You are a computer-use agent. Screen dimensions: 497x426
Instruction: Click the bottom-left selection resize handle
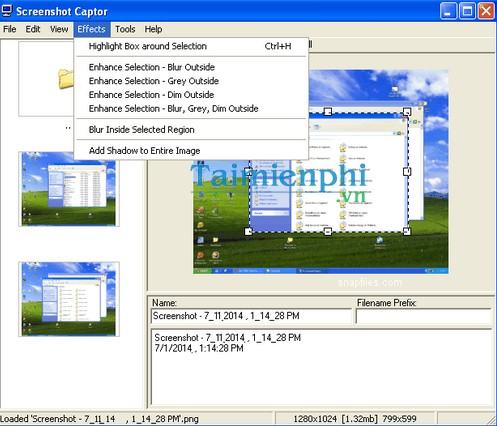click(x=248, y=231)
